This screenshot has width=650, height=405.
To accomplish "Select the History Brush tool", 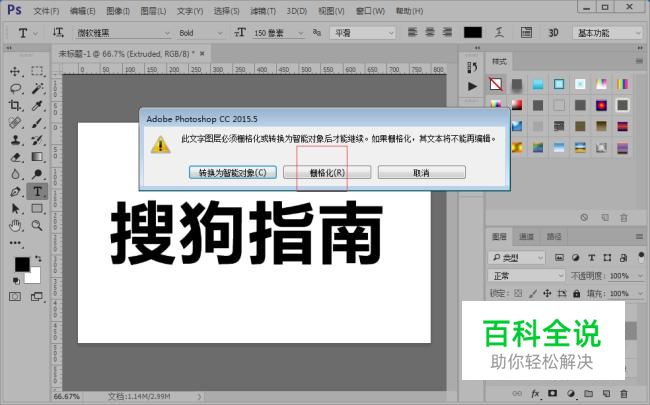I will tap(37, 140).
